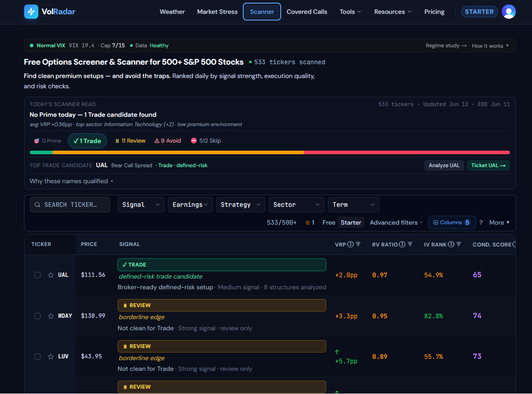
Task: Expand the How it works section
Action: pos(490,46)
